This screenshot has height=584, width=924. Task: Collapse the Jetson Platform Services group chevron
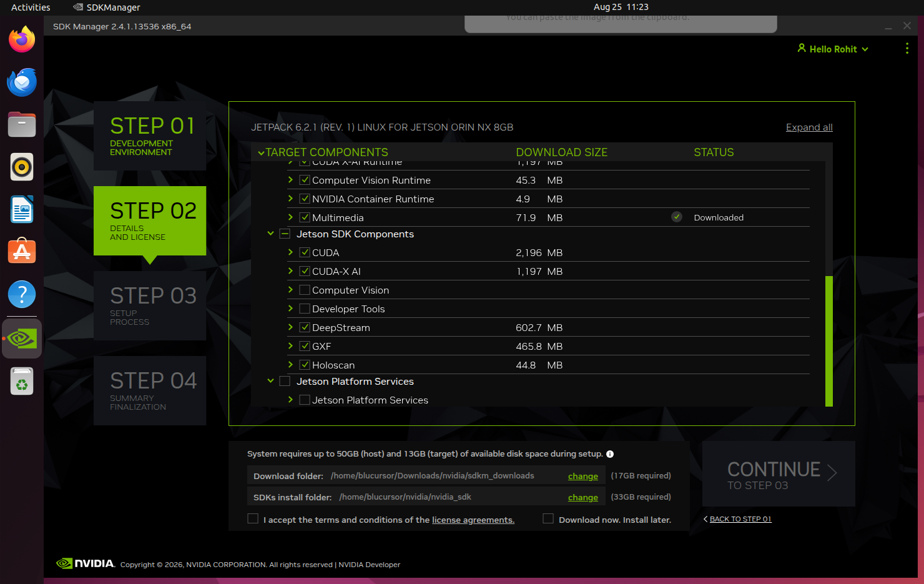coord(270,381)
